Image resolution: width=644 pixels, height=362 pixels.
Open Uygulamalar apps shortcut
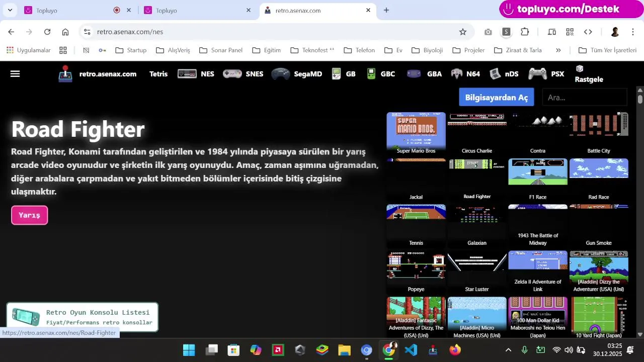[x=29, y=50]
